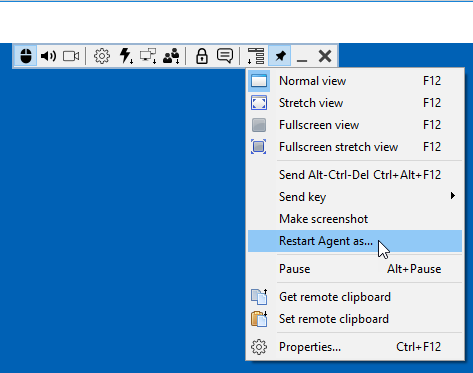Toggle remote sound speaker icon
This screenshot has width=473, height=373.
point(48,56)
